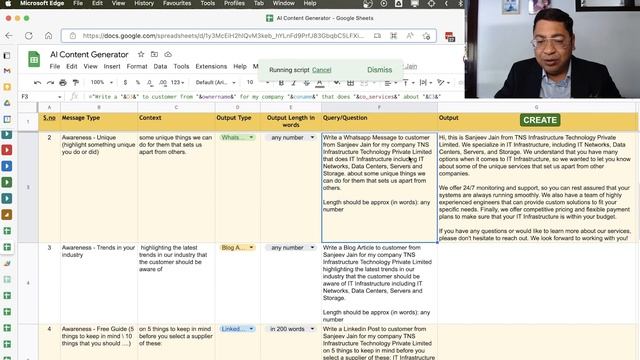This screenshot has width=640, height=360.
Task: Open the Sheets Format menu
Action: (x=137, y=67)
